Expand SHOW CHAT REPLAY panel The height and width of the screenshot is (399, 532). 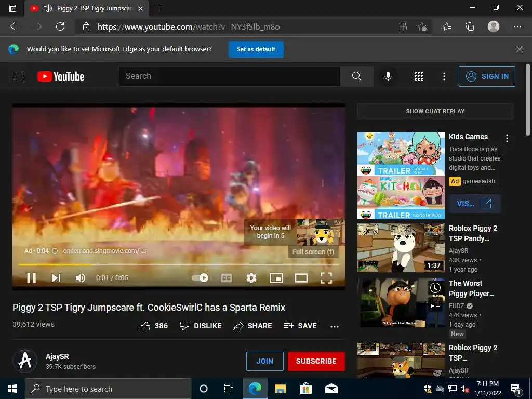(x=435, y=111)
